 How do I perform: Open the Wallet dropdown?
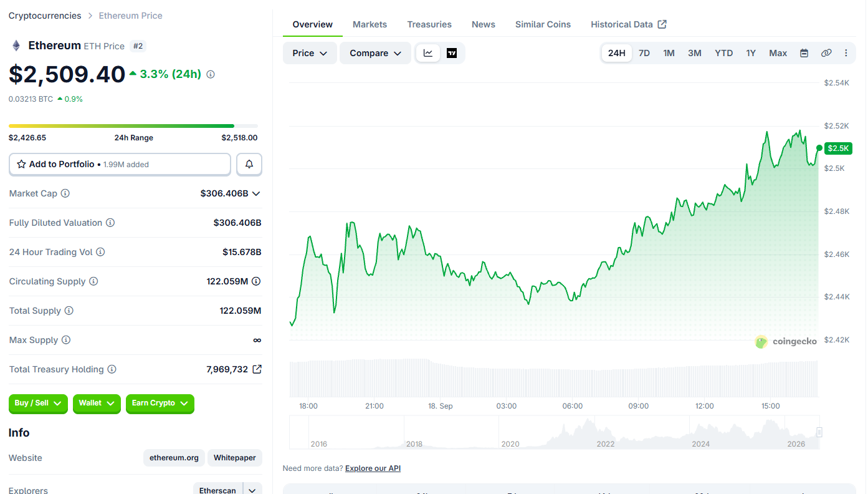tap(97, 404)
